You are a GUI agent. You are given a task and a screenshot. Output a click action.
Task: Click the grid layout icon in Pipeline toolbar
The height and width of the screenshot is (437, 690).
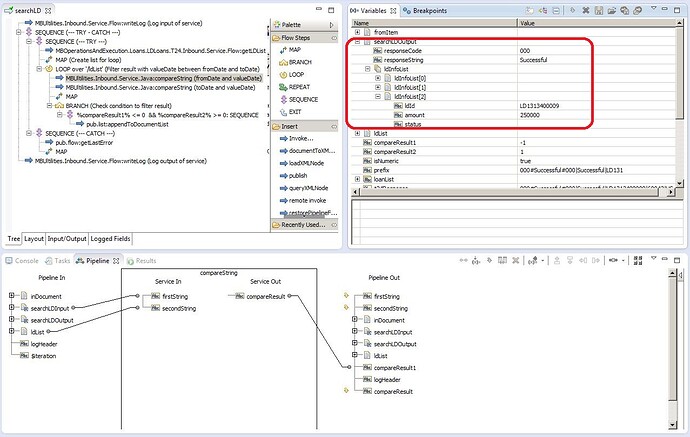tap(638, 261)
